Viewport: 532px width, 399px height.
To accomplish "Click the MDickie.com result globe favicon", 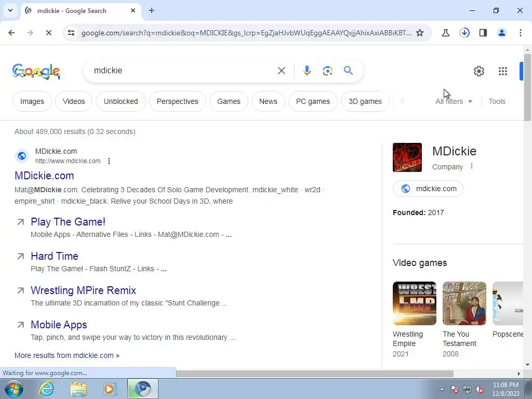I will (x=22, y=156).
